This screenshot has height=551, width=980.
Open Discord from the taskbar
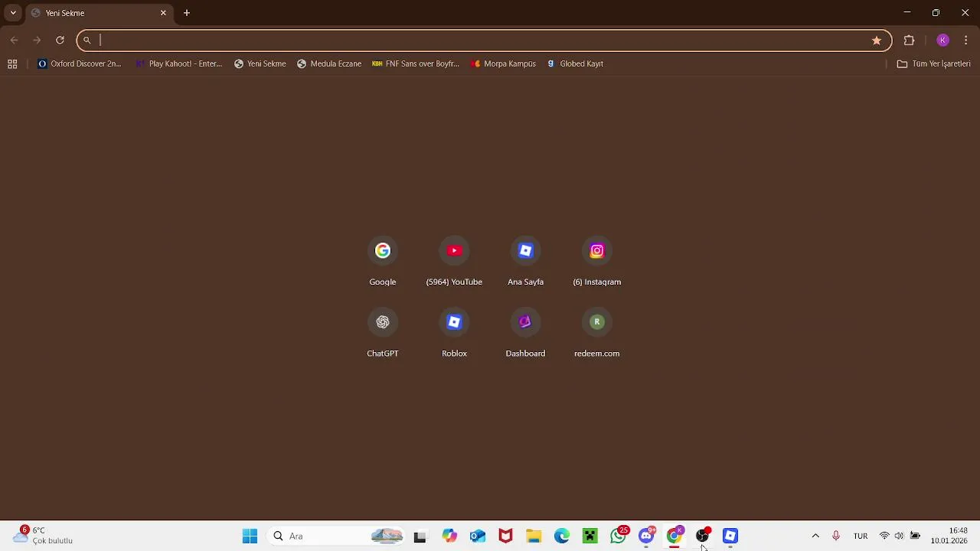647,536
